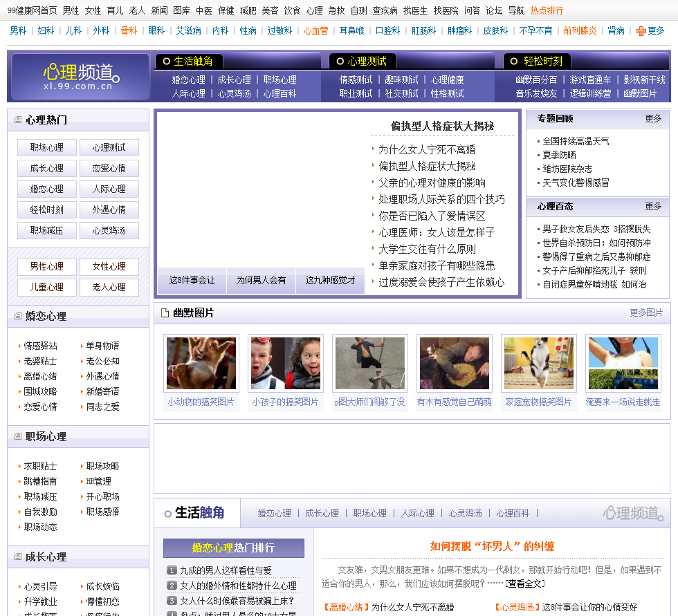Click HR管理 sidebar link
This screenshot has width=678, height=616.
pos(98,482)
